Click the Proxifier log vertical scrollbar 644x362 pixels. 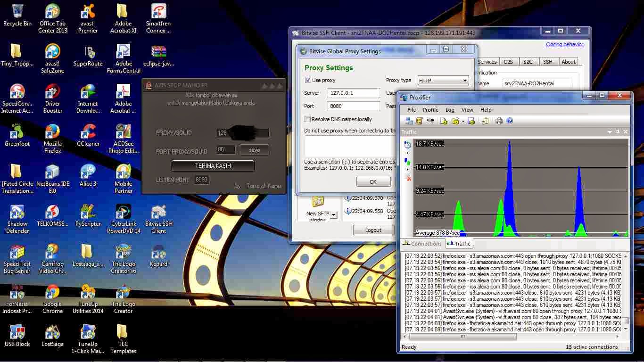626,292
